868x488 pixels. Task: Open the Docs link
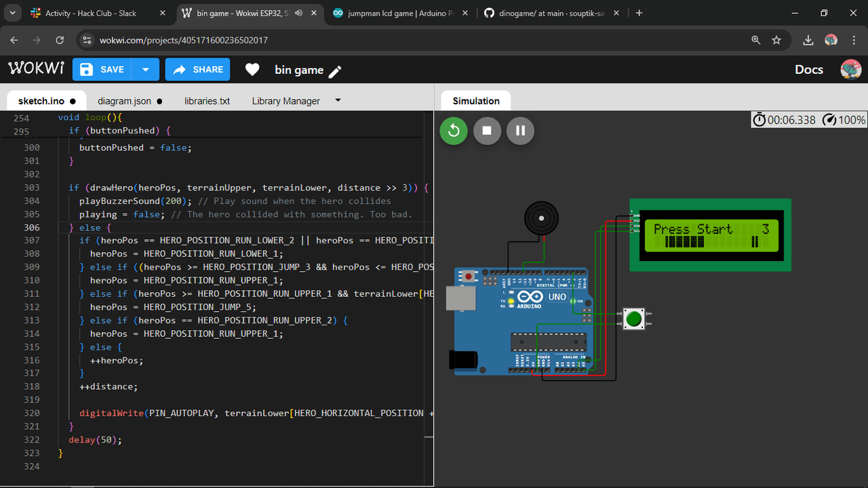(808, 70)
